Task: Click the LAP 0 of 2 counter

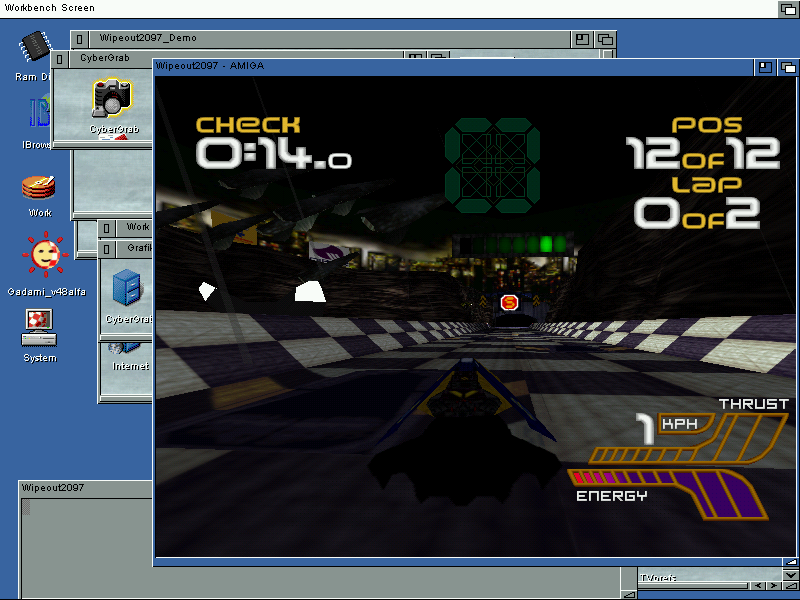Action: pyautogui.click(x=697, y=203)
